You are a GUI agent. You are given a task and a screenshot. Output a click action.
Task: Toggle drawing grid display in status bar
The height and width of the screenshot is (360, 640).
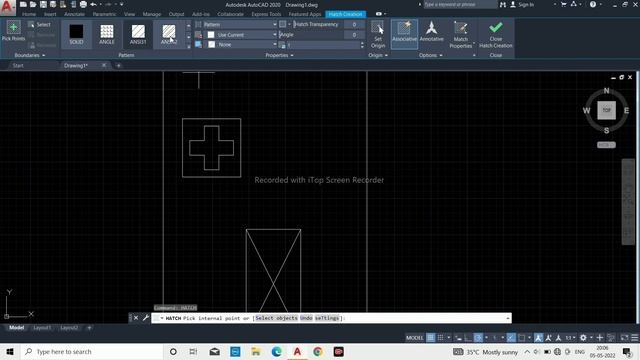point(430,338)
